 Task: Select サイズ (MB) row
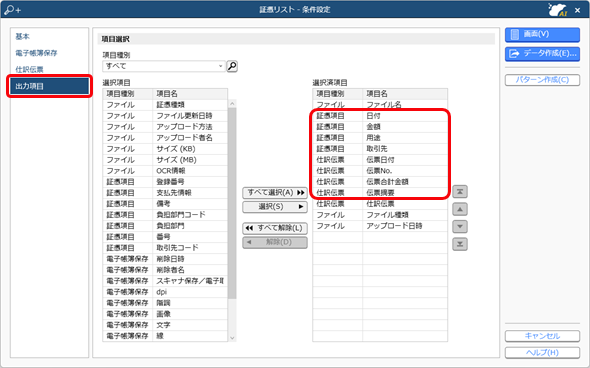pos(165,160)
